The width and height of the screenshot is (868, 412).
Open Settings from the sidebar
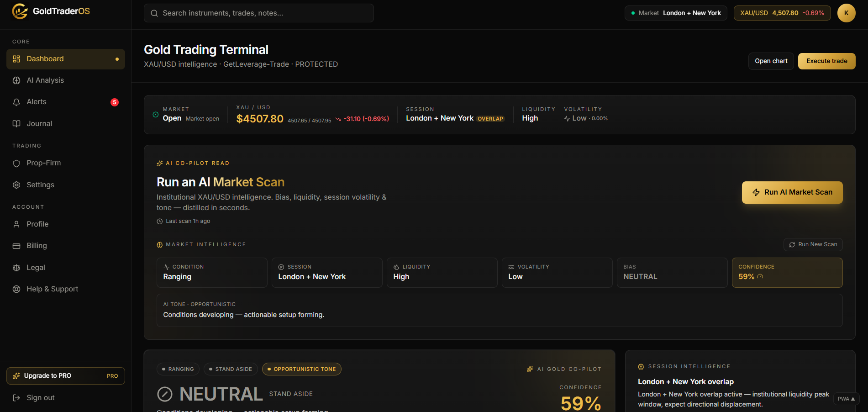(x=66, y=185)
